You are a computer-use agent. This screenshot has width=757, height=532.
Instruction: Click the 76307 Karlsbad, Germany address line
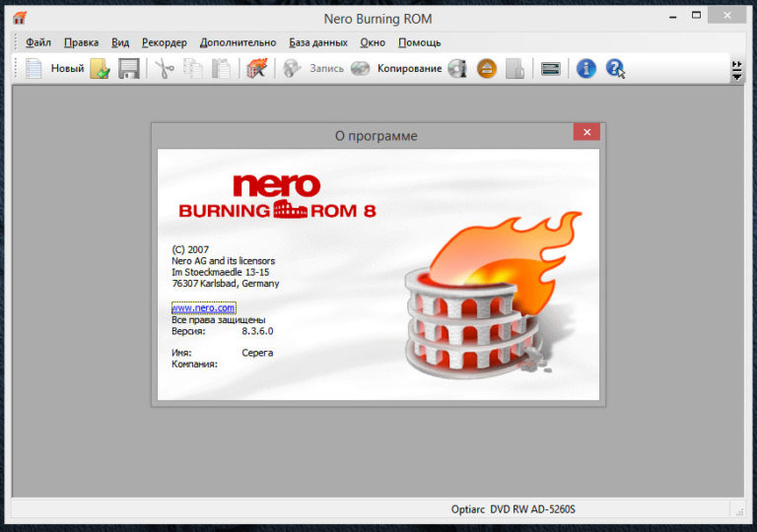pyautogui.click(x=226, y=284)
